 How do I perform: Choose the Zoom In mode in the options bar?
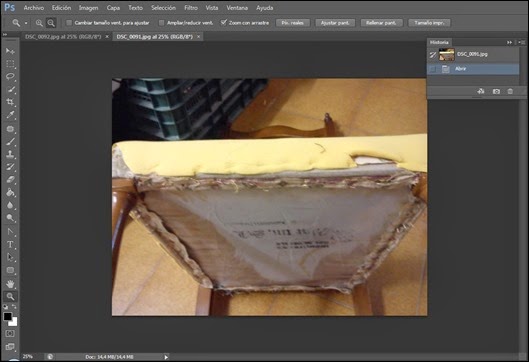pos(39,23)
